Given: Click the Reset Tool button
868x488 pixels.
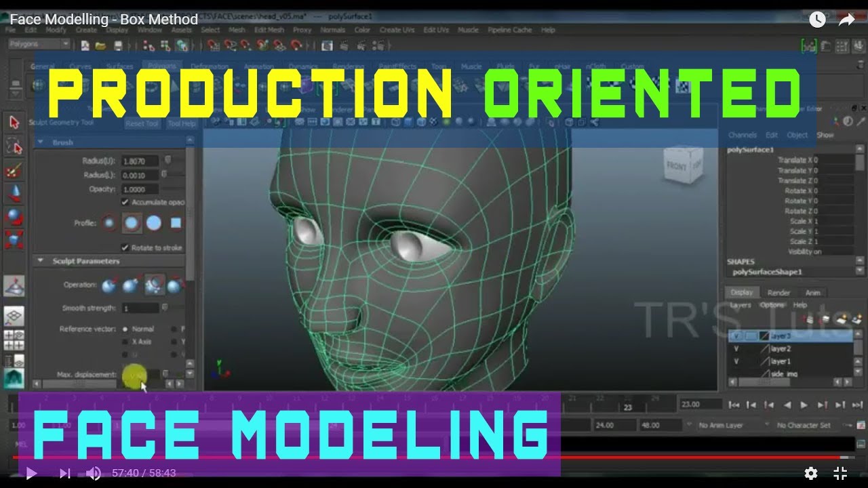Looking at the screenshot, I should click(142, 124).
